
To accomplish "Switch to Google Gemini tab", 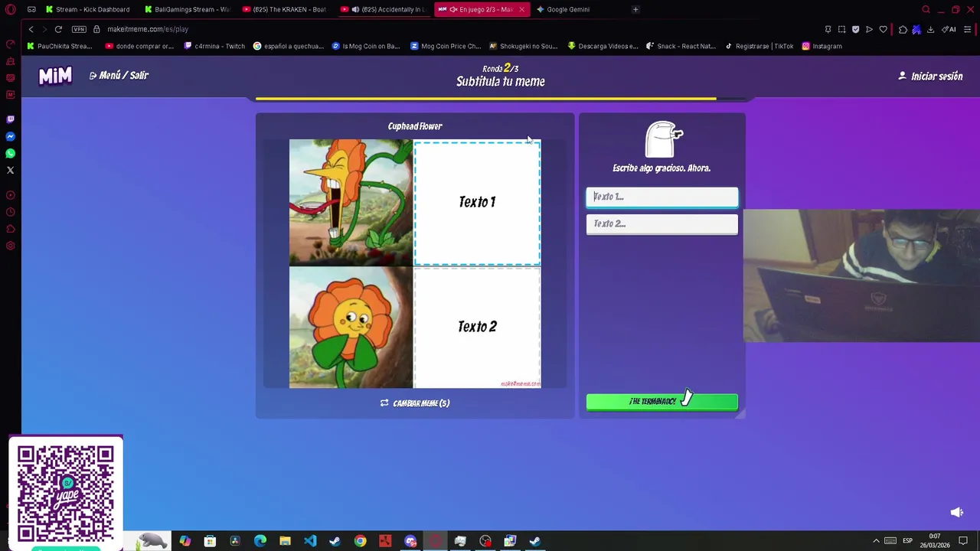I will [x=563, y=9].
